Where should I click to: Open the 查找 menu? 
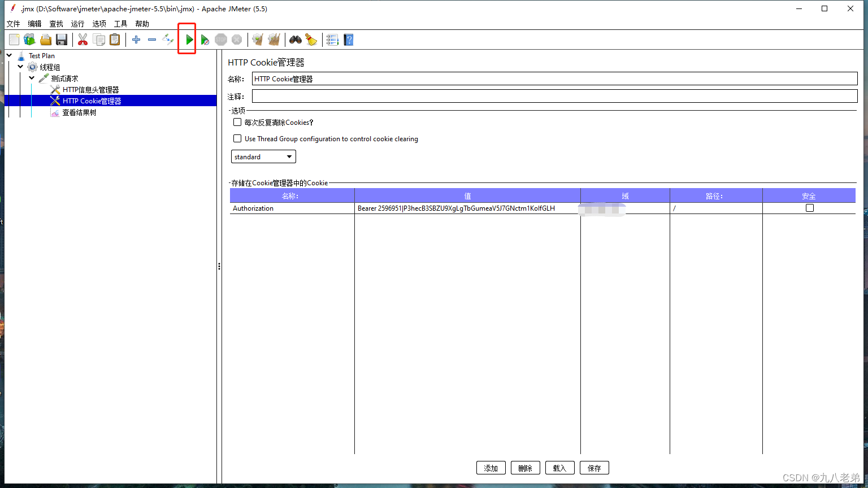pos(56,24)
